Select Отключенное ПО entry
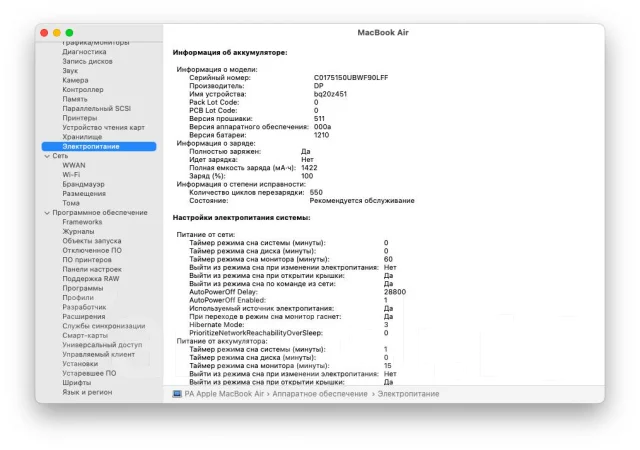640x450 pixels. 92,250
